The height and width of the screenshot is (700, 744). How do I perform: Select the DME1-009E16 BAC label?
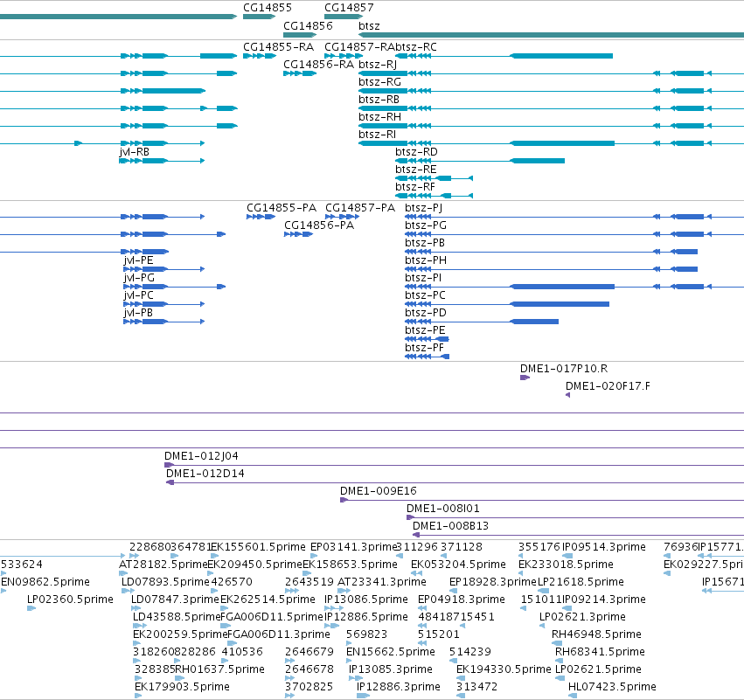point(379,491)
